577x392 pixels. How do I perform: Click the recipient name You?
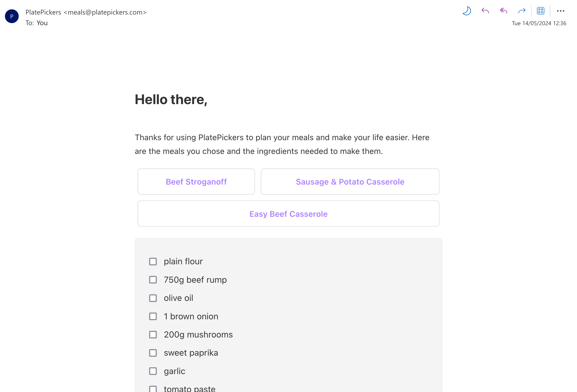42,23
